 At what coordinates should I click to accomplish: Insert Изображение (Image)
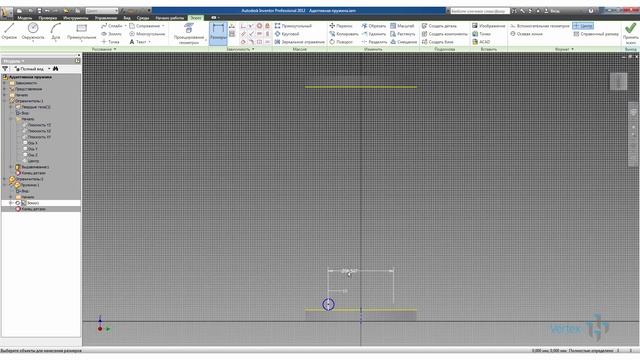[489, 26]
